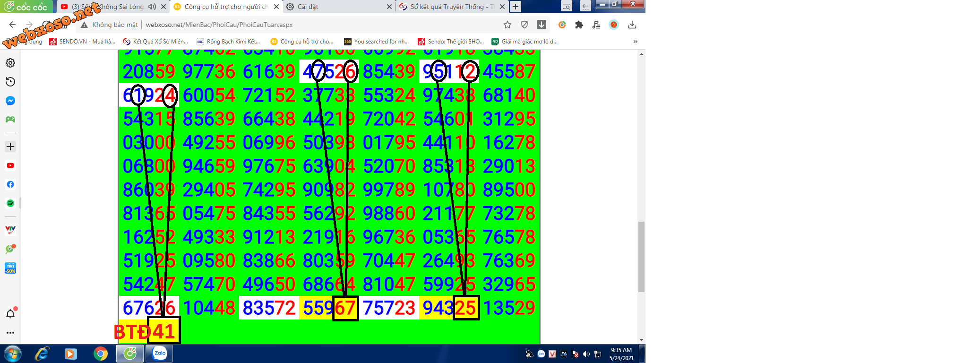The width and height of the screenshot is (980, 363).
Task: Switch to Công cụ hỗ trợ tab
Action: point(226,7)
